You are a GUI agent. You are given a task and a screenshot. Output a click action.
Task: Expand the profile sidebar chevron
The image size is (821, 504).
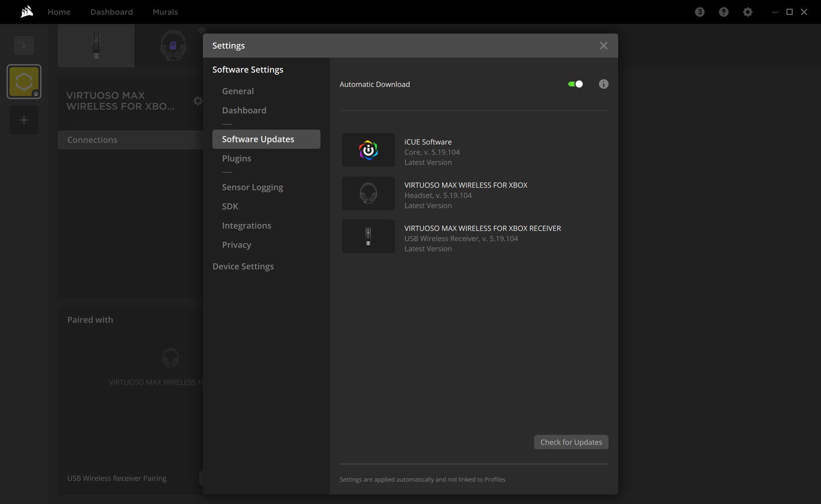pyautogui.click(x=24, y=46)
